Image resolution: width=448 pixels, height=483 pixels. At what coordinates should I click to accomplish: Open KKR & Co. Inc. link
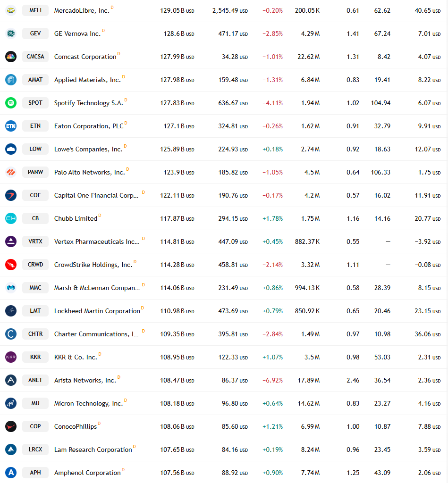(x=76, y=358)
